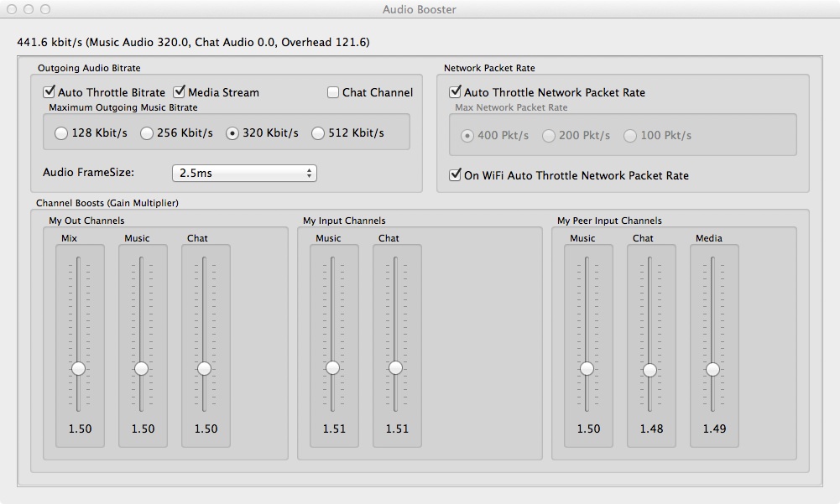
Task: Select the 256 Kbit/s bitrate option
Action: coord(147,133)
